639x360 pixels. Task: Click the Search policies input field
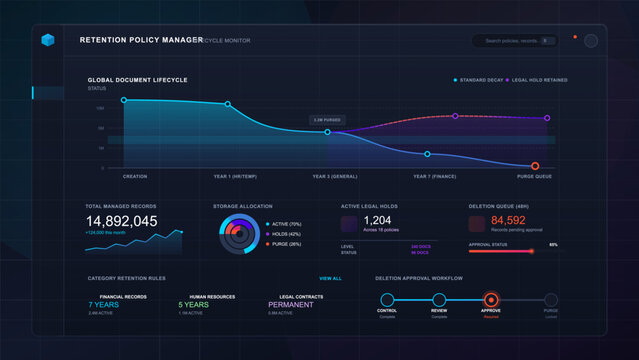(515, 41)
